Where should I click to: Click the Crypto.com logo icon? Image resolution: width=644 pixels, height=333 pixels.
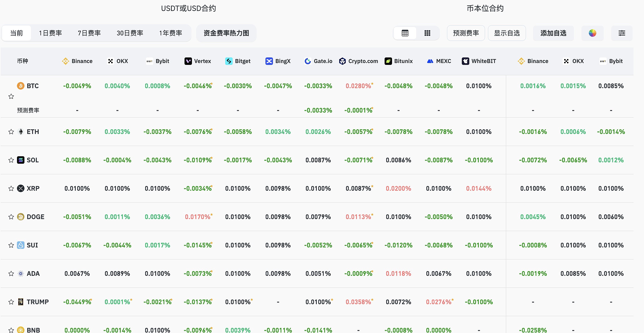tap(342, 61)
